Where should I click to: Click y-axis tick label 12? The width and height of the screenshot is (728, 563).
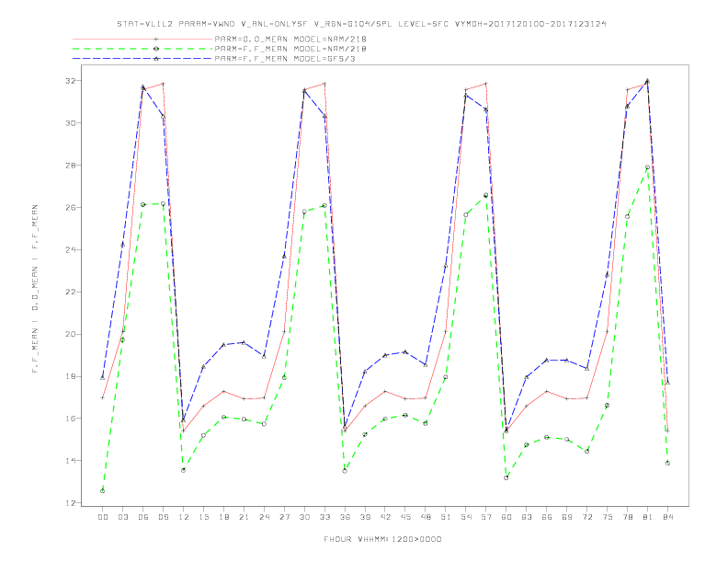(x=71, y=503)
